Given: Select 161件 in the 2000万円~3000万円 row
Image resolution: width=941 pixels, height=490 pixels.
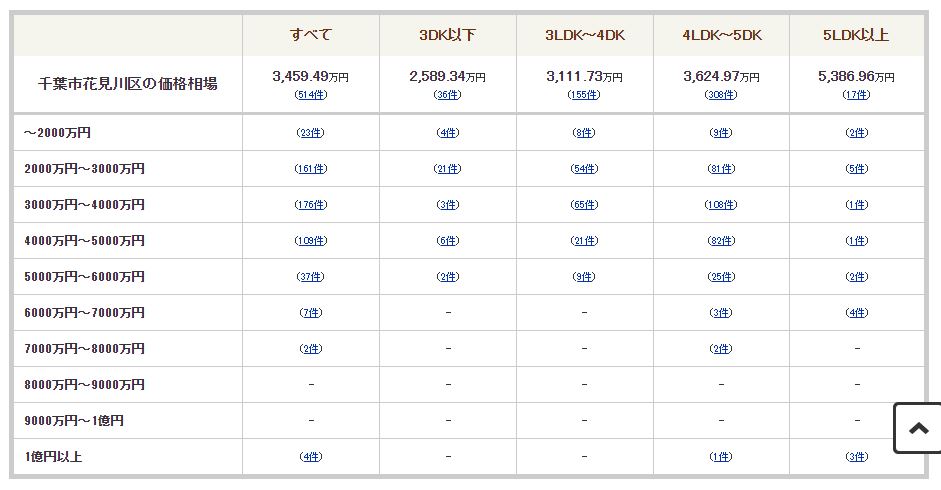Looking at the screenshot, I should [310, 169].
